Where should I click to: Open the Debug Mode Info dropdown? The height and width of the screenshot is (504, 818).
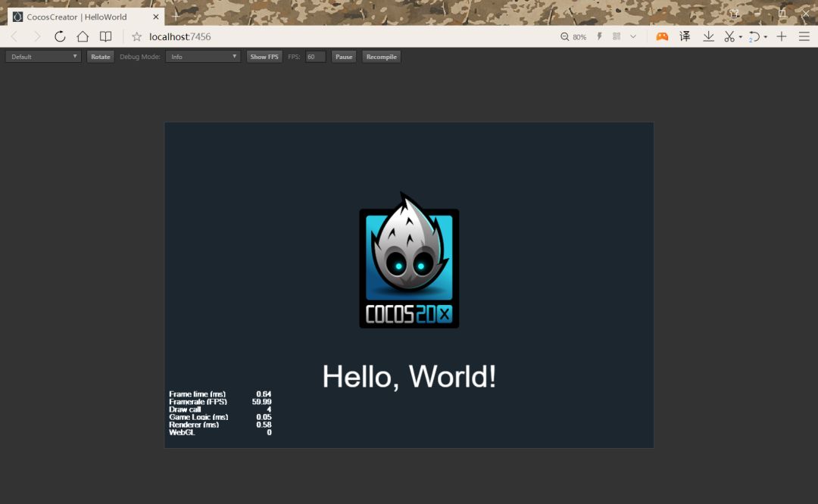pyautogui.click(x=203, y=57)
